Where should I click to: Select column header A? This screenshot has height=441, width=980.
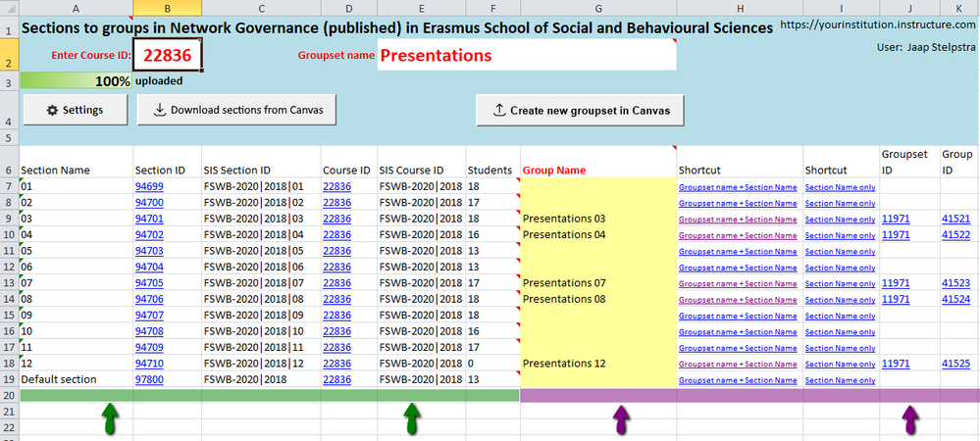[x=77, y=8]
